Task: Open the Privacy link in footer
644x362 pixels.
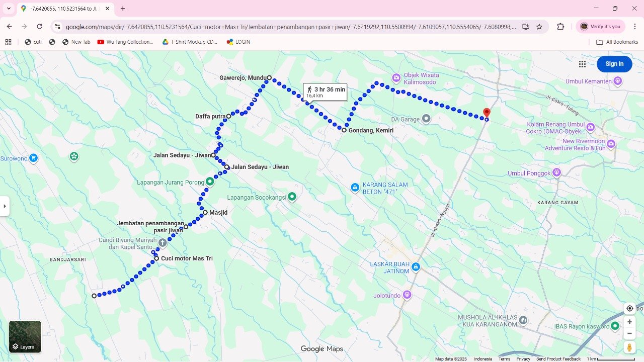Action: [523, 359]
